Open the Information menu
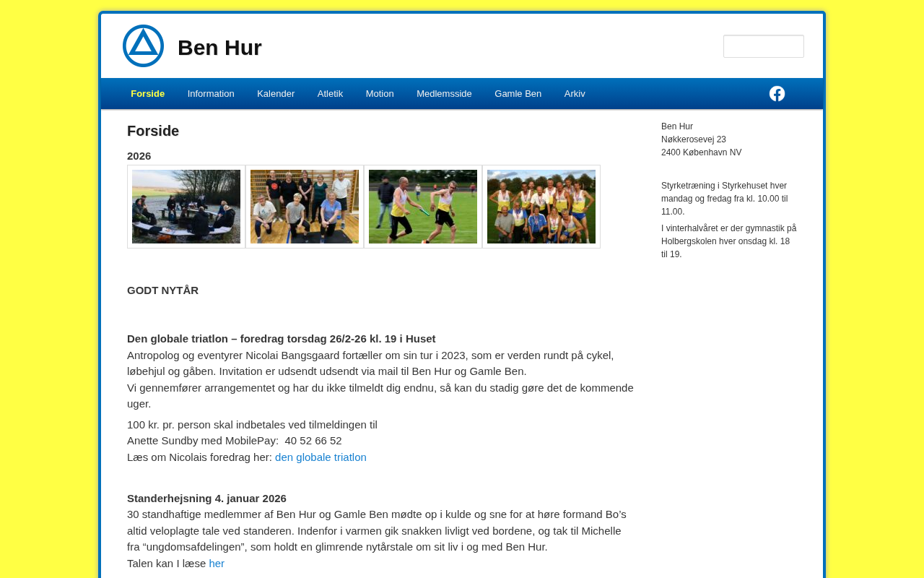Image resolution: width=924 pixels, height=578 pixels. [x=211, y=94]
